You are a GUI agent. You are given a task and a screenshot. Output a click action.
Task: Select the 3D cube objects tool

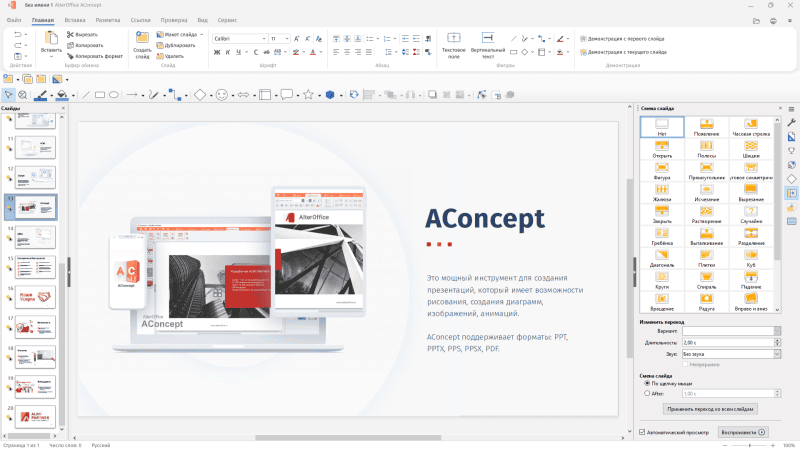330,95
